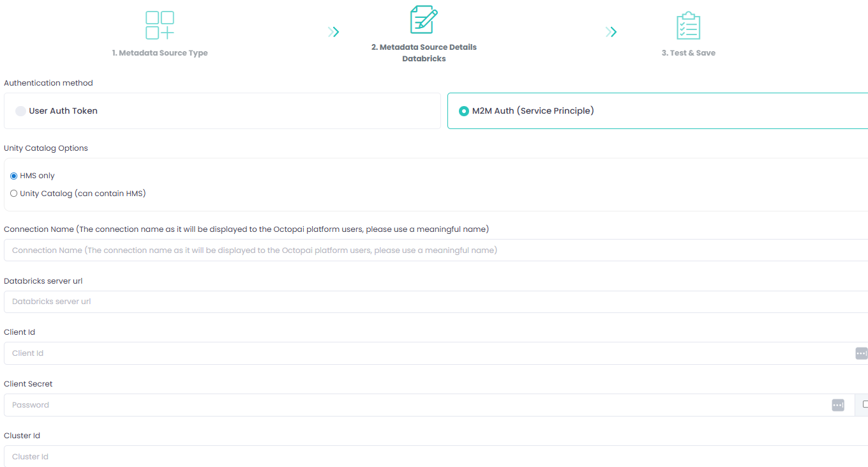This screenshot has height=467, width=868.
Task: Open step 1 Metadata Source Type
Action: click(x=160, y=52)
